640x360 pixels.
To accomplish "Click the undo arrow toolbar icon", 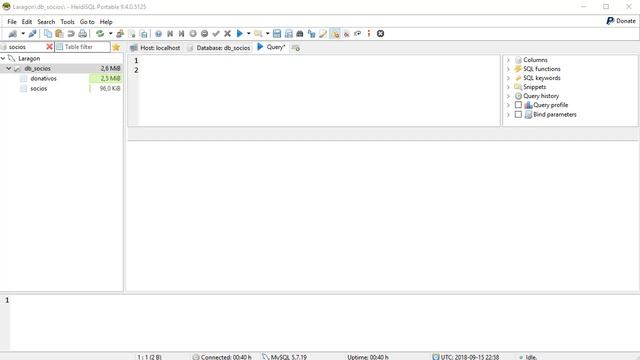I will [71, 34].
